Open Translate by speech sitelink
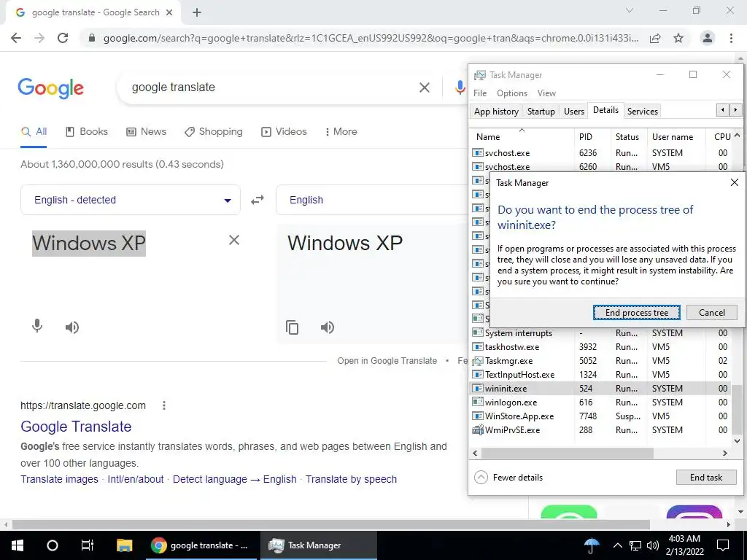 [351, 479]
